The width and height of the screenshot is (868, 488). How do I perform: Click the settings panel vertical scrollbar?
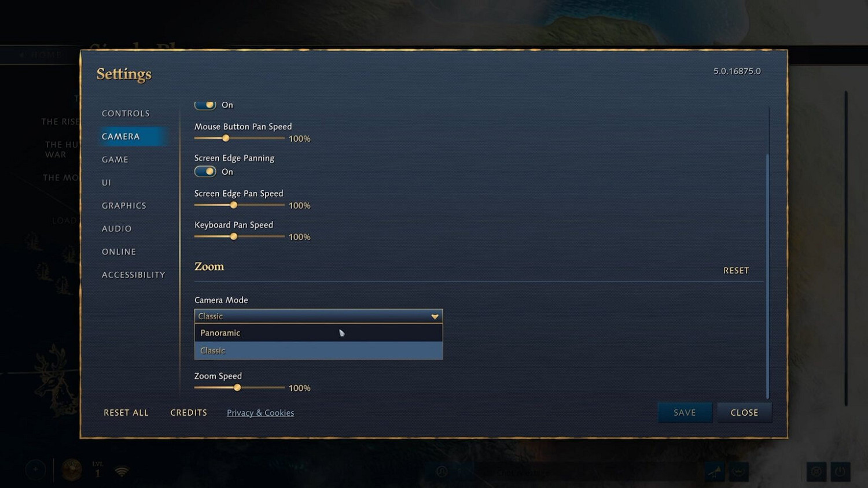click(x=768, y=276)
